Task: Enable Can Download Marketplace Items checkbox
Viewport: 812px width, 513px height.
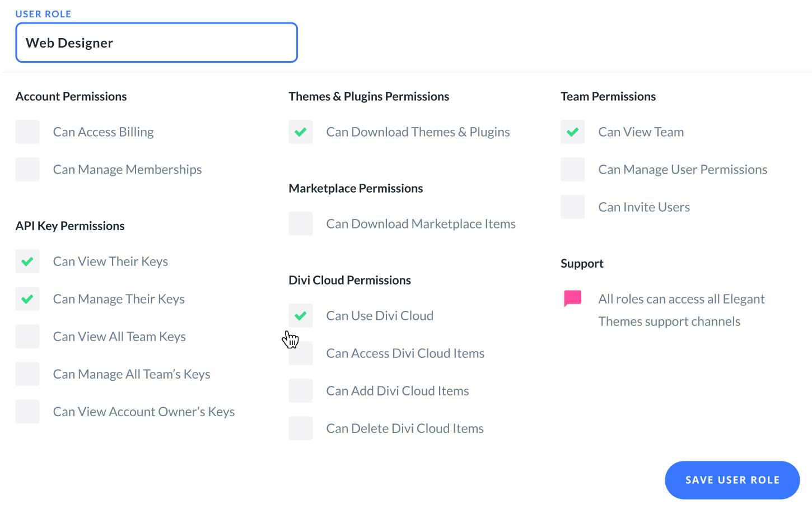Action: click(301, 224)
